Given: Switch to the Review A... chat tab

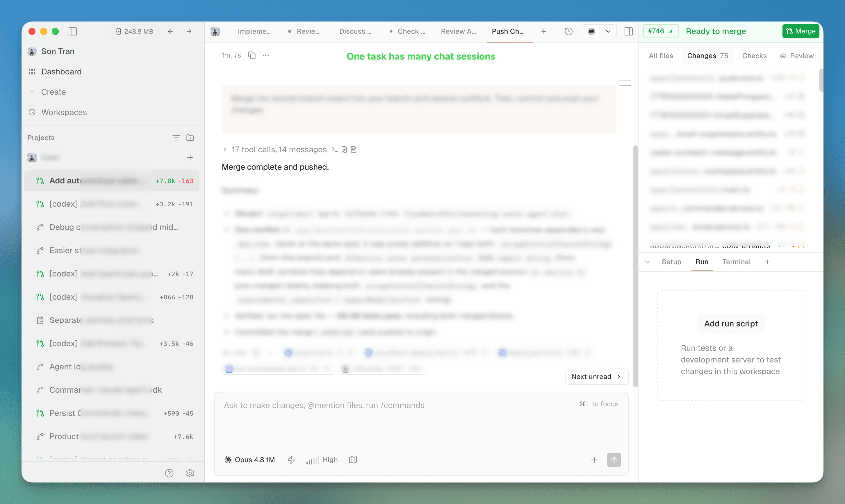Looking at the screenshot, I should [x=458, y=31].
